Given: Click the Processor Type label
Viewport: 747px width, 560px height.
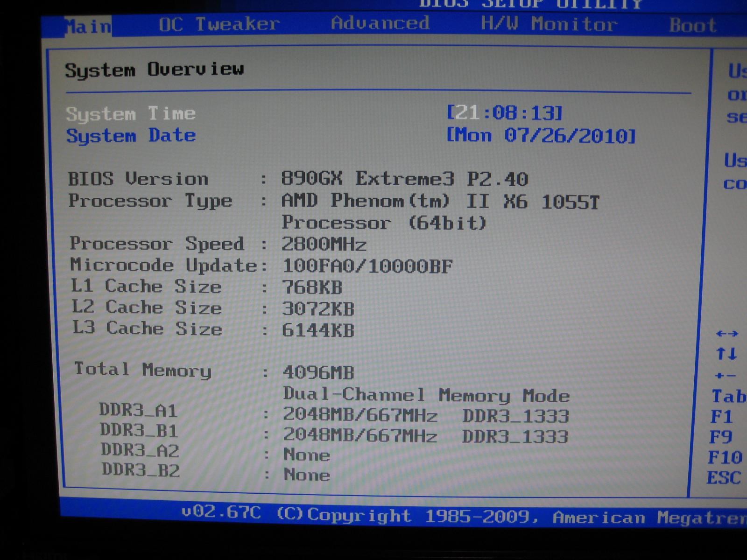Looking at the screenshot, I should tap(150, 201).
